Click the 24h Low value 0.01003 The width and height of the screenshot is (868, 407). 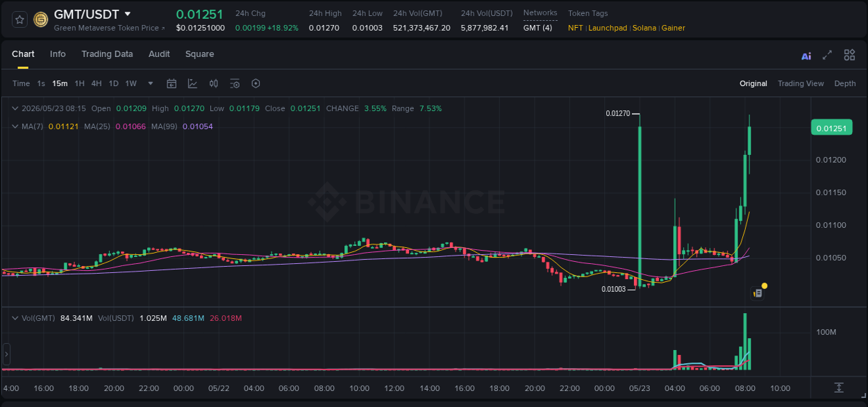[x=367, y=28]
